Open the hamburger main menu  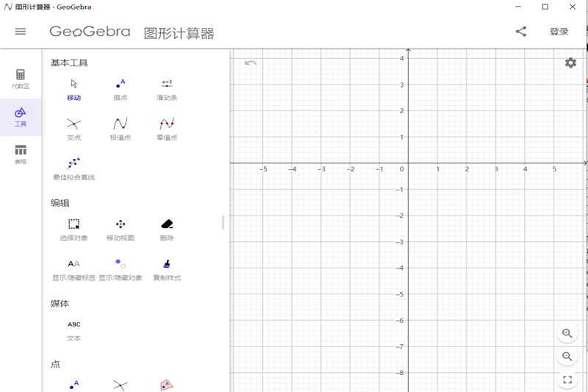[21, 32]
